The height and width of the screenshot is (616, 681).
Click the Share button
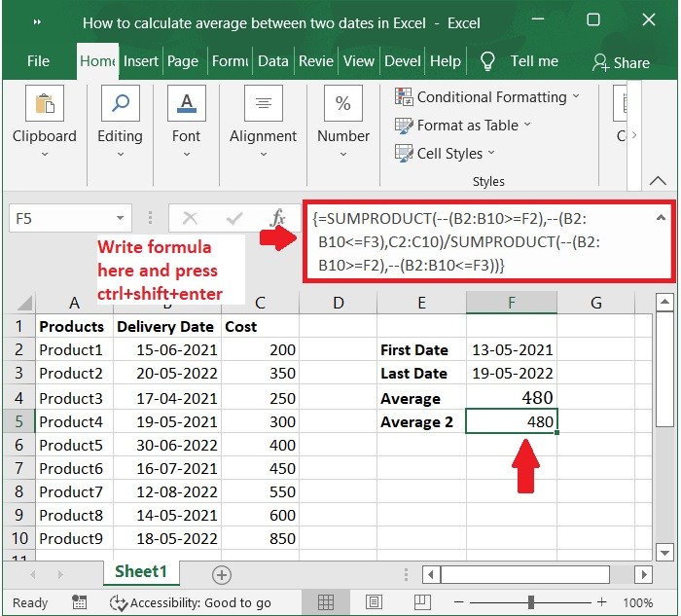tap(621, 62)
